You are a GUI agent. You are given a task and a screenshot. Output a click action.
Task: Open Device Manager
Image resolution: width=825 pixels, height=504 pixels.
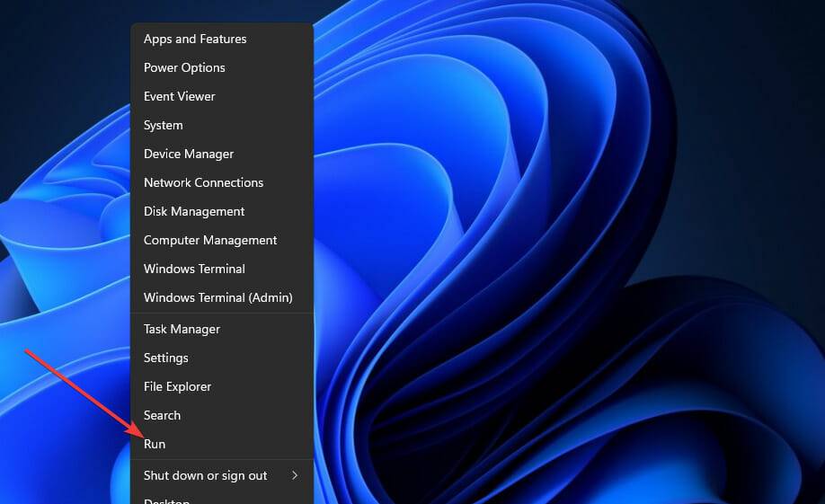[x=189, y=154]
